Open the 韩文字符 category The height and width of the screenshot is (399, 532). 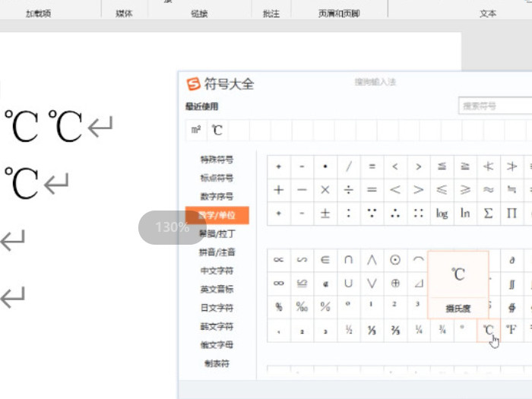[x=217, y=326]
